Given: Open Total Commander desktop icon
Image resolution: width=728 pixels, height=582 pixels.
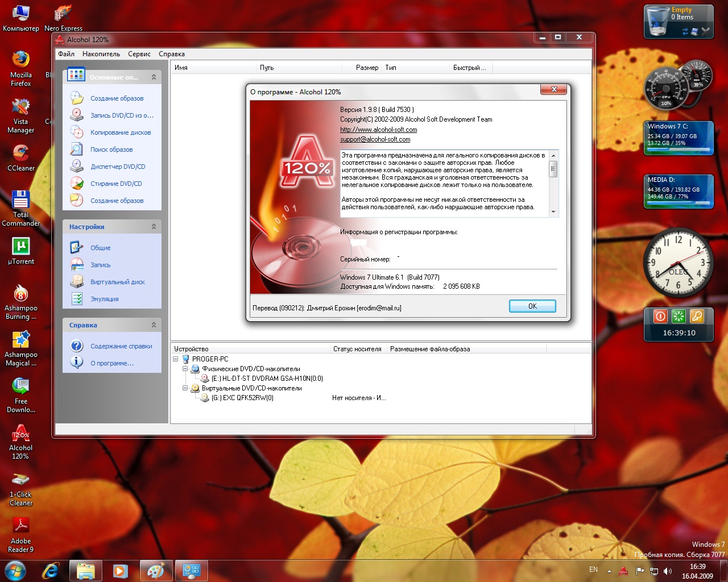Looking at the screenshot, I should (21, 208).
